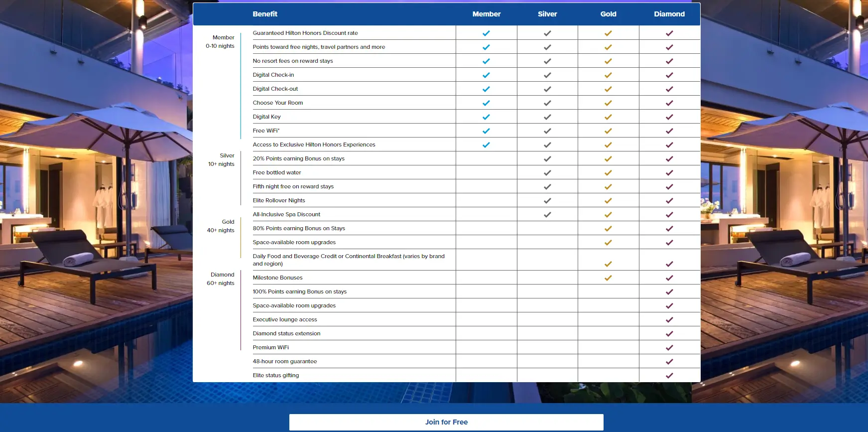Click No resort fees on reward stays text
The image size is (868, 432).
[293, 61]
